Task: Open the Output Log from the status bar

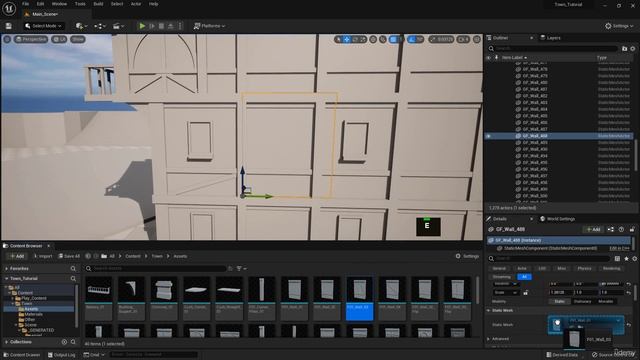Action: pyautogui.click(x=62, y=355)
